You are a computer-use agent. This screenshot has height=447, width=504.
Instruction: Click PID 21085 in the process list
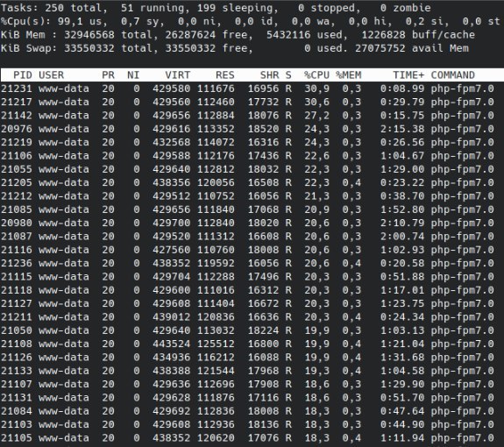(x=17, y=209)
